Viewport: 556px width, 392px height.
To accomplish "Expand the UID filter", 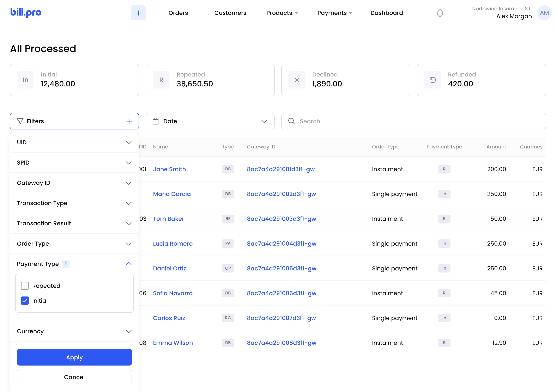I will coord(74,142).
